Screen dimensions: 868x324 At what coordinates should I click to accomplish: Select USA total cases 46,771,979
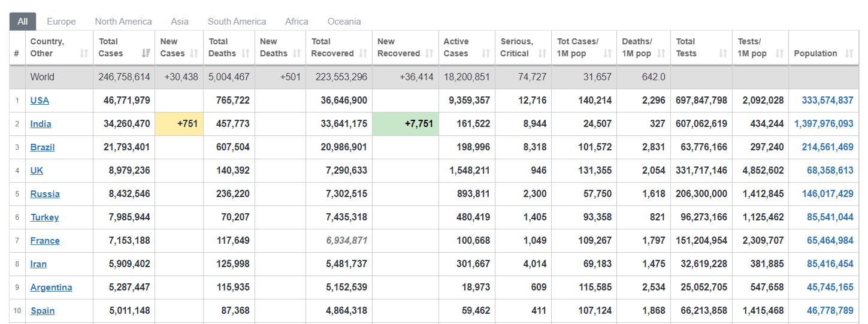click(x=127, y=101)
